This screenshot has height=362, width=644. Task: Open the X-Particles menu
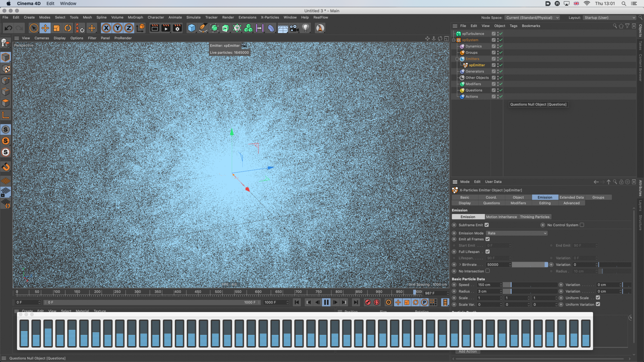[x=270, y=17]
